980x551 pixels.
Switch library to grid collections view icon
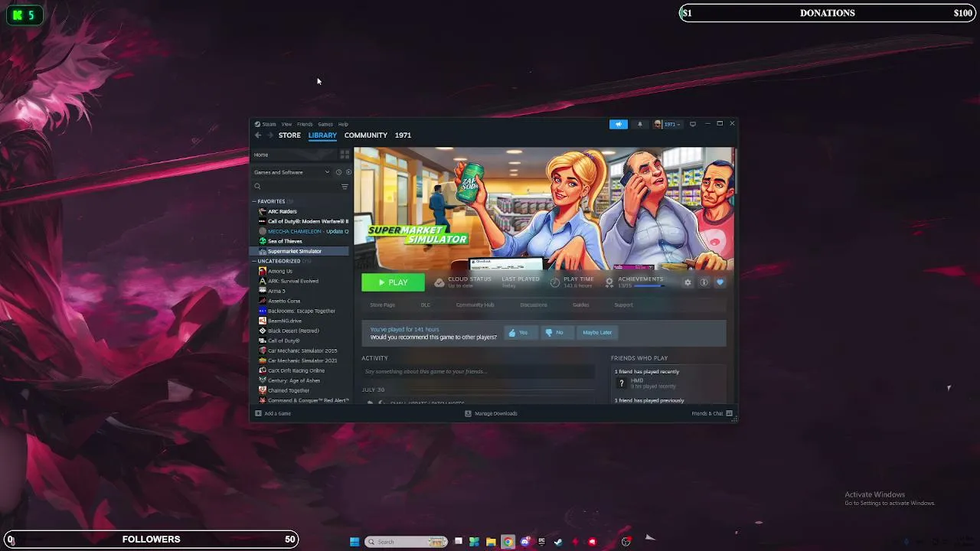tap(345, 155)
